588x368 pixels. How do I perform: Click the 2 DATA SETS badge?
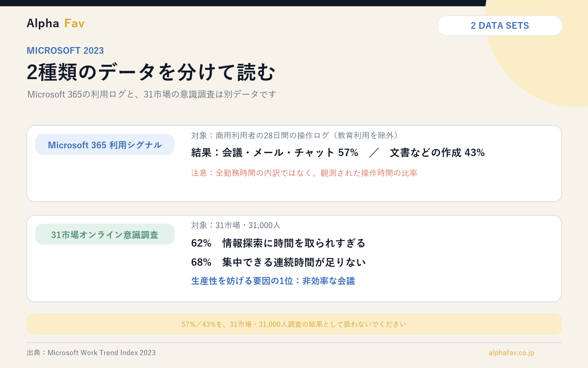click(500, 25)
